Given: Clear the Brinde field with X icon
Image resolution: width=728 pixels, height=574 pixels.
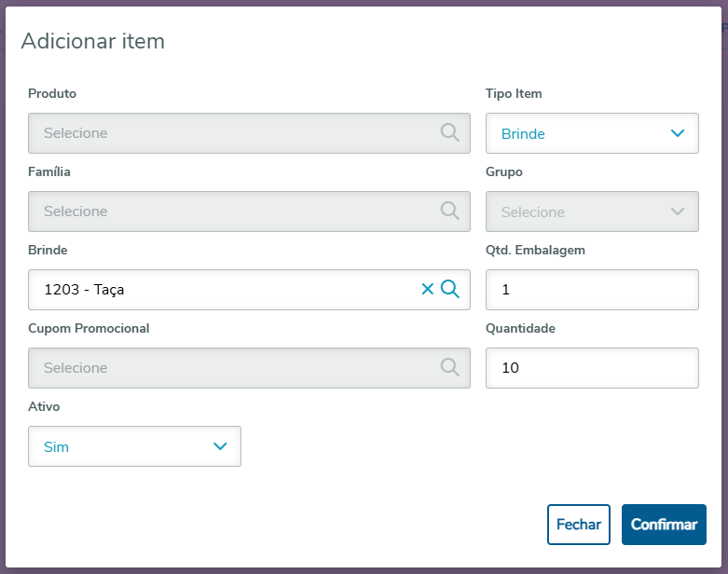Looking at the screenshot, I should pos(428,289).
